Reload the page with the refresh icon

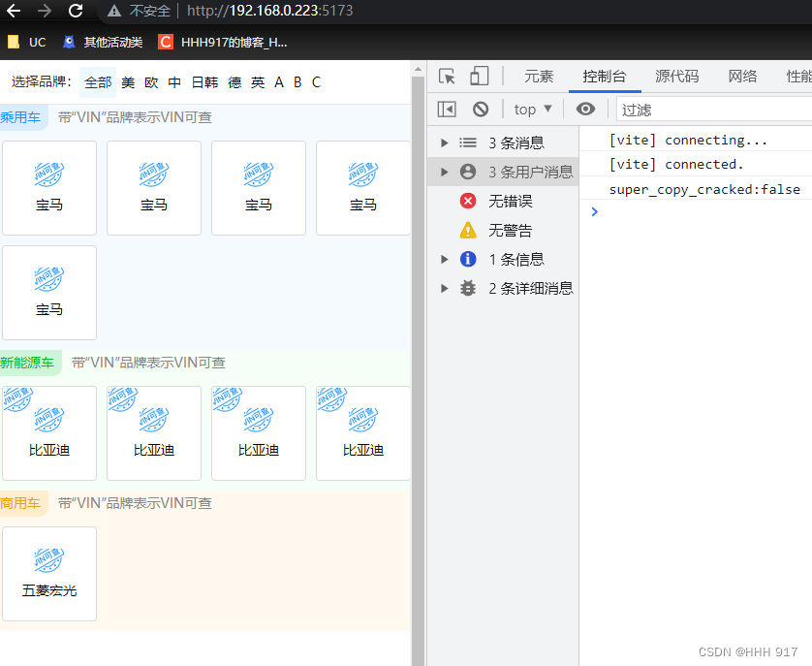click(x=76, y=11)
